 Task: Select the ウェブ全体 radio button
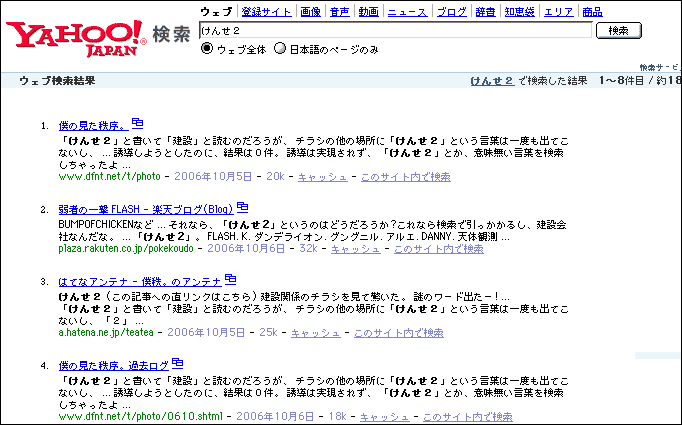point(208,49)
